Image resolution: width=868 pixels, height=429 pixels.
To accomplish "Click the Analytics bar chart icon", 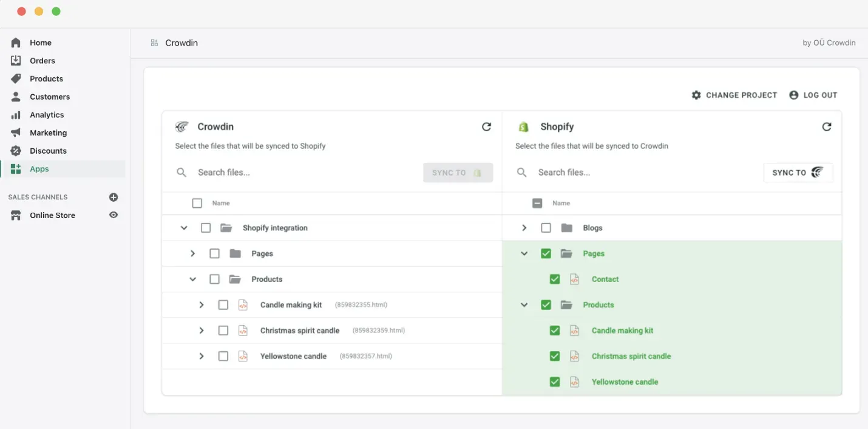I will click(16, 115).
